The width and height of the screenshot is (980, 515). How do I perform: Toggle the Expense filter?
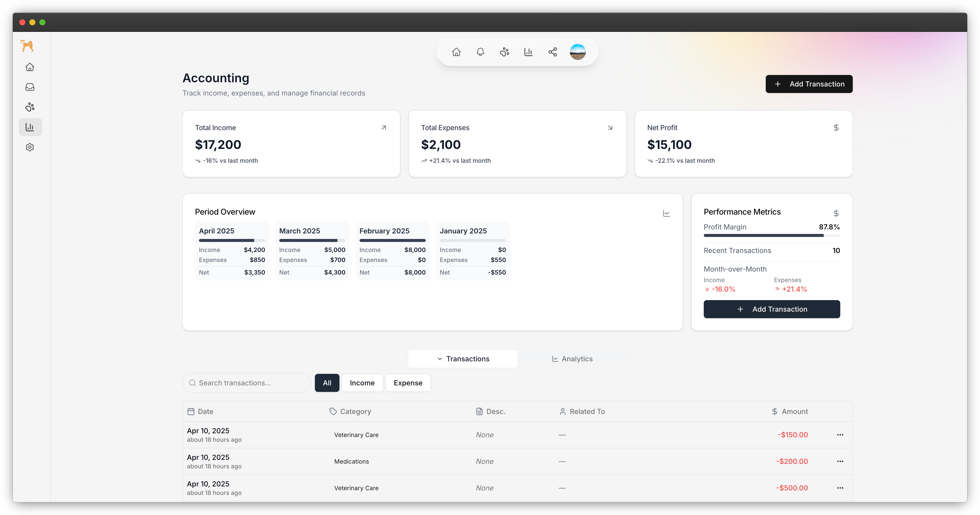408,383
